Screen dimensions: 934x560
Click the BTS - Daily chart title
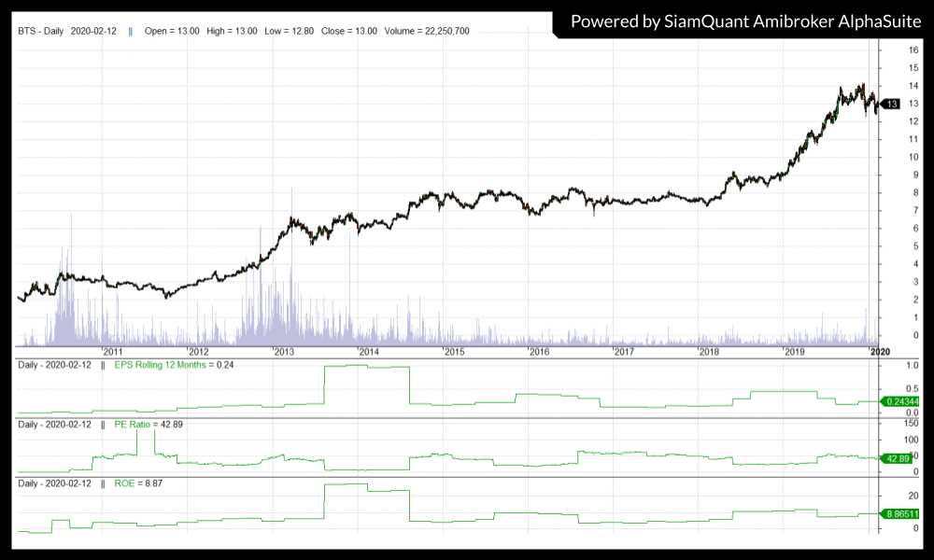point(41,31)
